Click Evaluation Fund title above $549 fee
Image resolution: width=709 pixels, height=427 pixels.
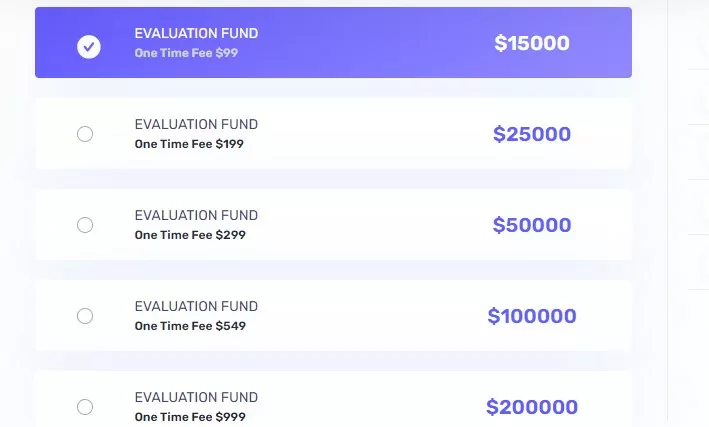[196, 306]
